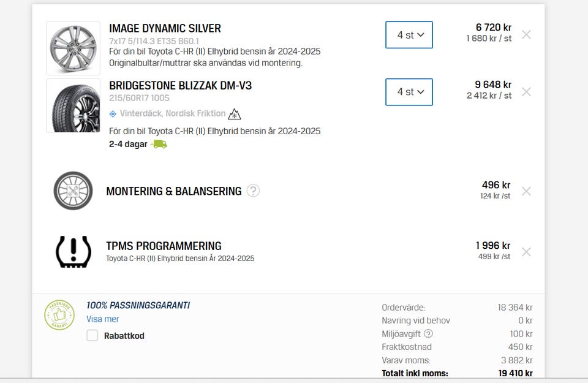The height and width of the screenshot is (383, 588).
Task: Click the TPMS tire pressure warning icon
Action: [x=73, y=252]
